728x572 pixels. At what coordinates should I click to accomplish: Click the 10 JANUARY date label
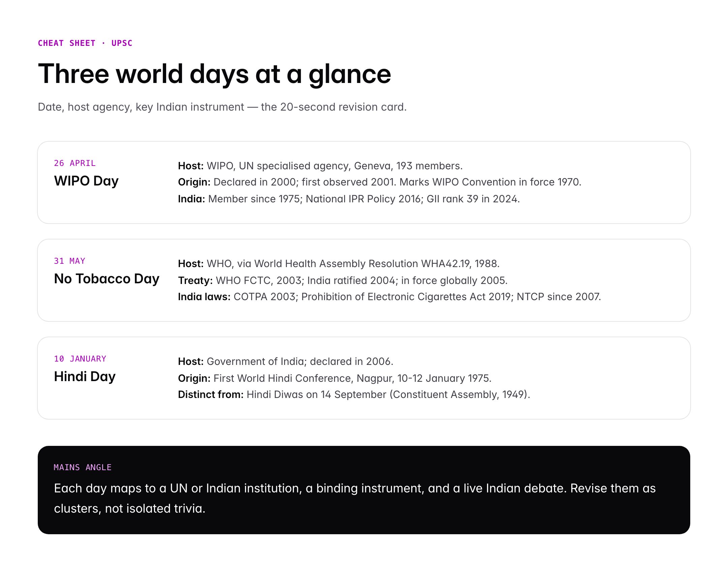(x=80, y=359)
